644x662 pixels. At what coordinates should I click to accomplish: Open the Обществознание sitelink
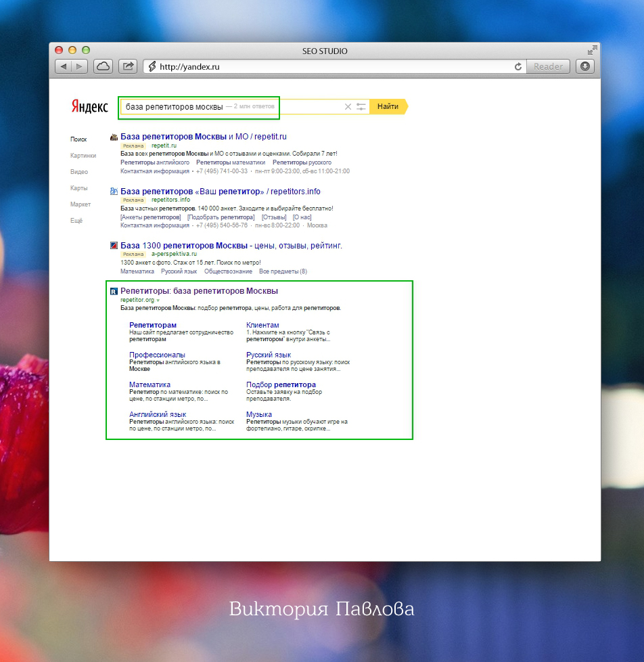point(229,271)
